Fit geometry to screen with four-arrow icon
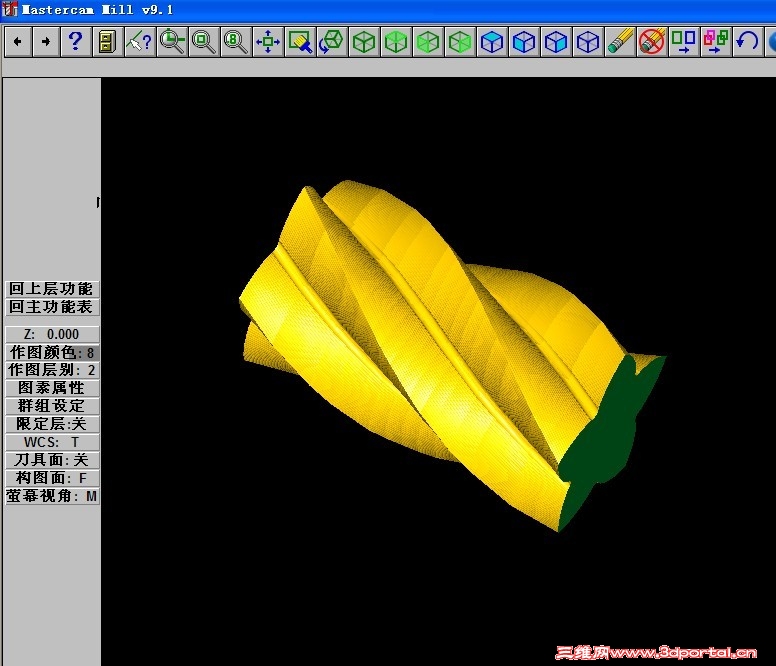Screen dimensions: 776x666 [x=268, y=42]
